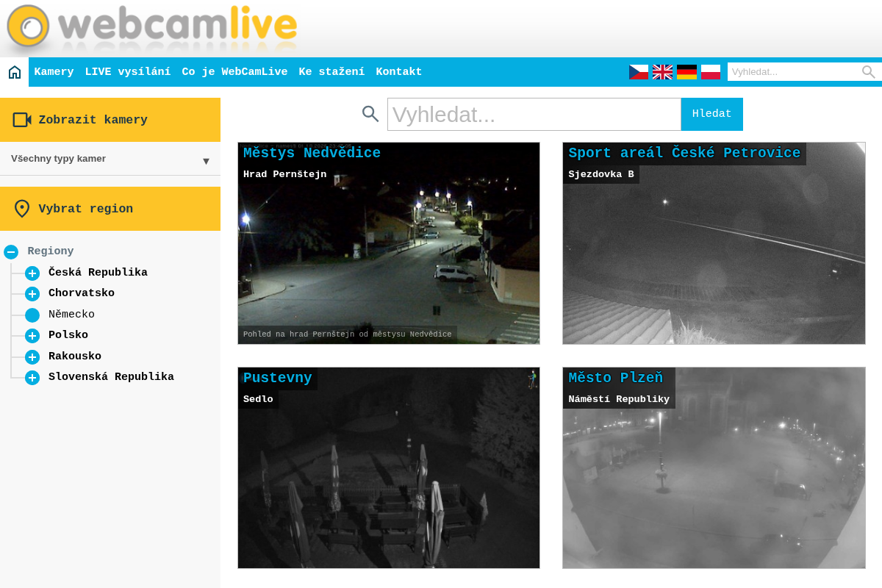Viewport: 882px width, 588px height.
Task: Open the Pustevny Sedlo webcam thumbnail
Action: 389,468
